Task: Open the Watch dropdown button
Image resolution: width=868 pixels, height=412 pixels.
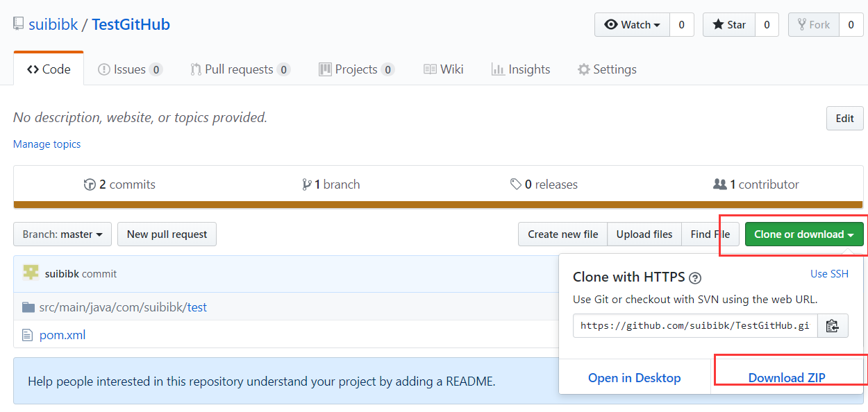Action: click(x=632, y=25)
